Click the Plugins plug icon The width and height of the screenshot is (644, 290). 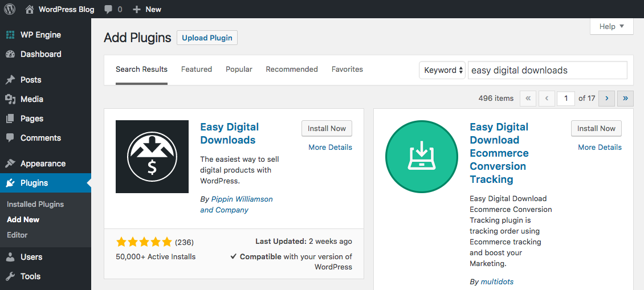click(x=10, y=183)
